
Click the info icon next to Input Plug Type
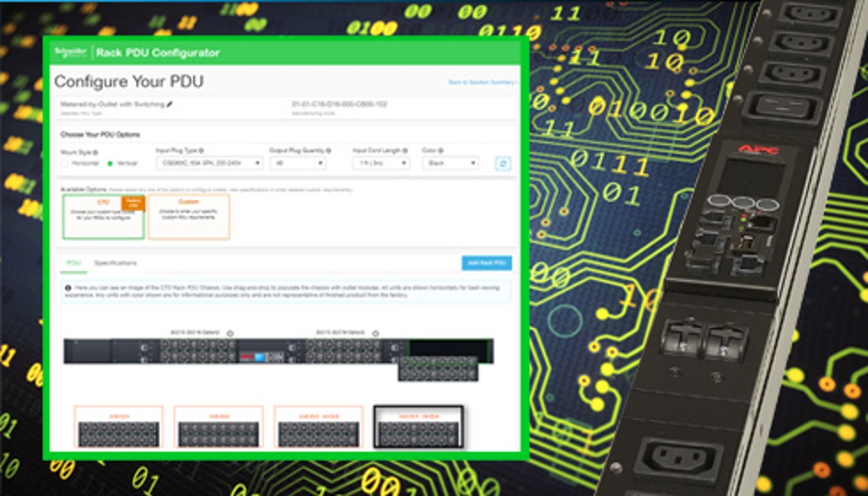[x=201, y=151]
